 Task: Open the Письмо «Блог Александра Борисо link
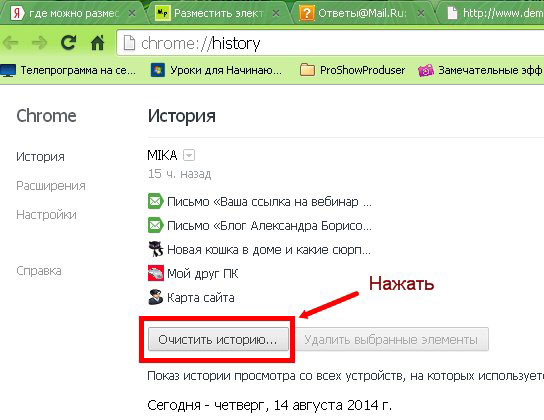[x=269, y=226]
